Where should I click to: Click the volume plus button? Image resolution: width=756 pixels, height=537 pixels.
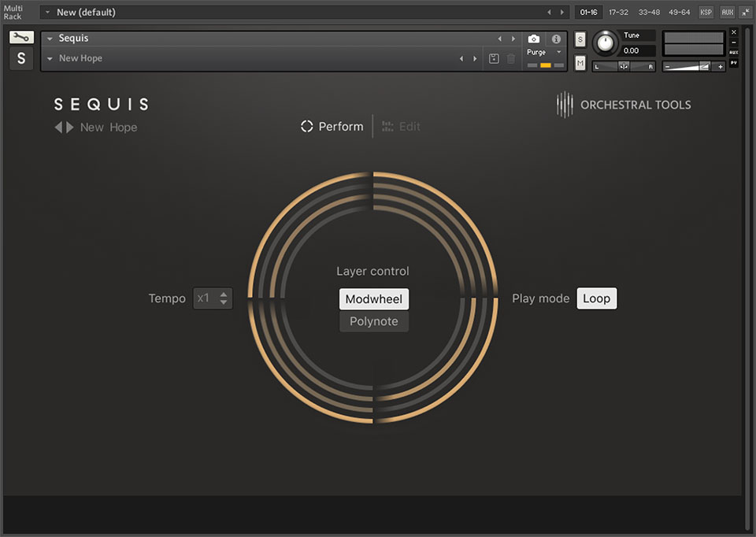click(x=721, y=66)
